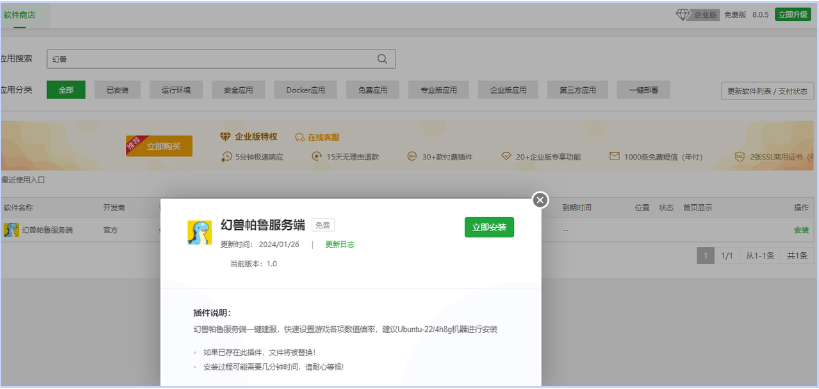Click the SSL certificate shield icon

tap(740, 156)
